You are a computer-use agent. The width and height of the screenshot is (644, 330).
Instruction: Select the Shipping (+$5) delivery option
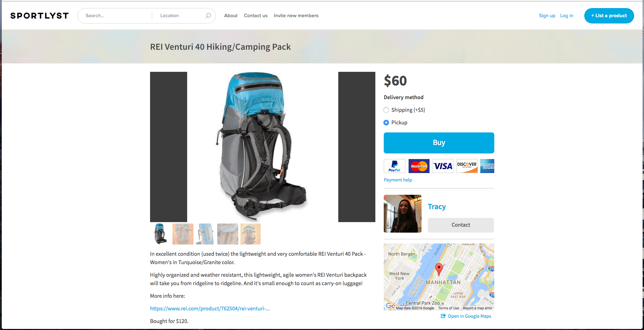(386, 110)
